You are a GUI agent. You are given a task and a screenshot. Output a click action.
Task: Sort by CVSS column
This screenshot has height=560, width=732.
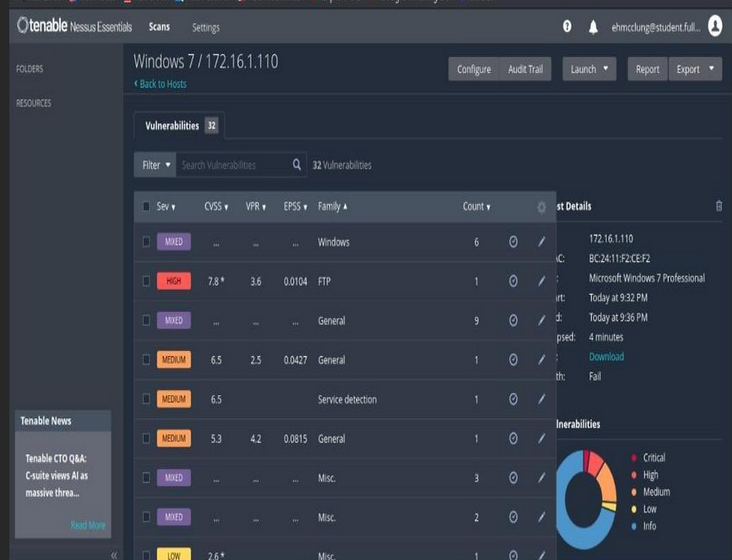pos(216,206)
